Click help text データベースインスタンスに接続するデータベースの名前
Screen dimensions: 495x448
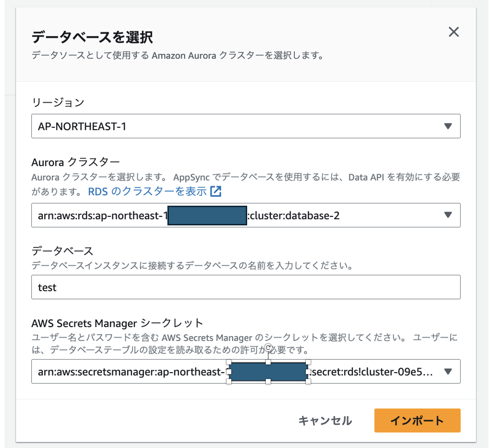[x=193, y=265]
